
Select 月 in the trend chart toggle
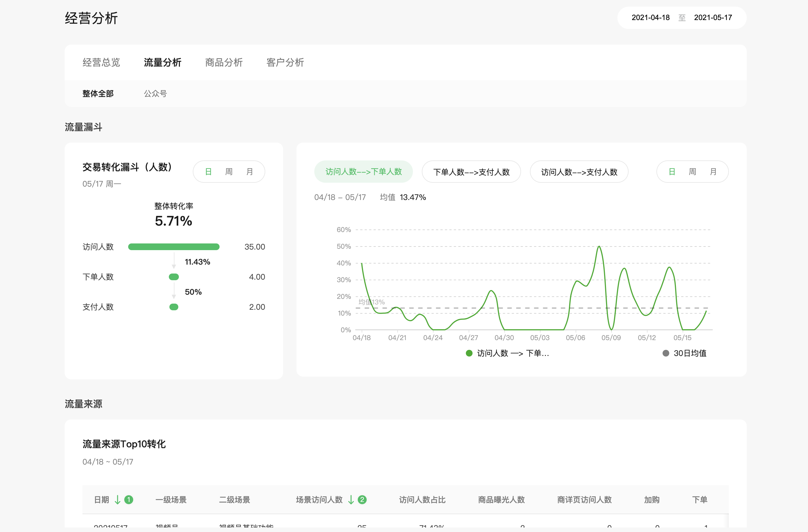tap(713, 172)
